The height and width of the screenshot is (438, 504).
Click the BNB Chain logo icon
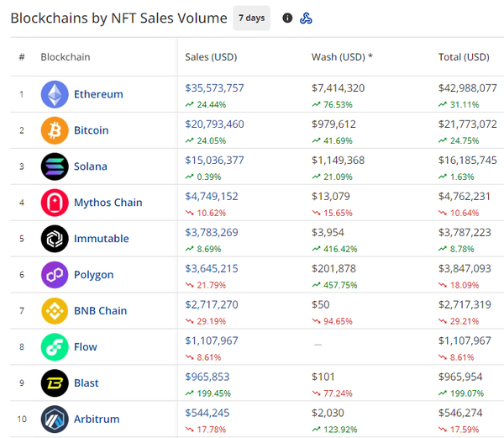click(x=55, y=311)
